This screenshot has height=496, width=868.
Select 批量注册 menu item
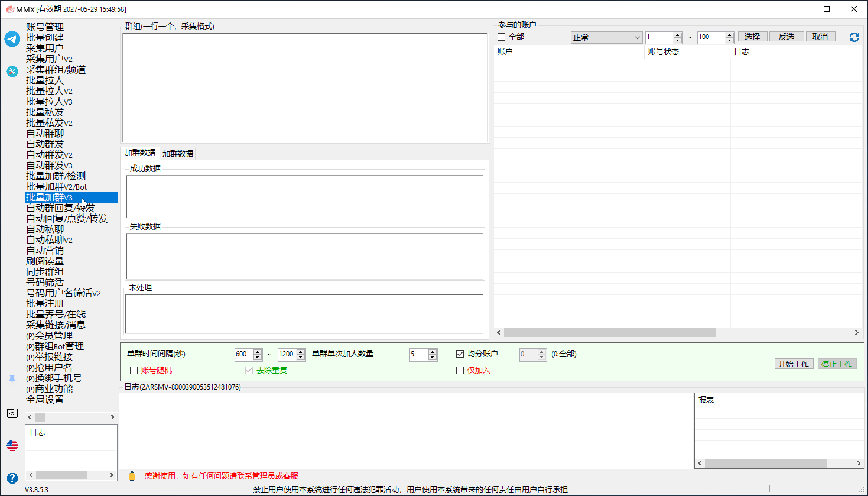pyautogui.click(x=45, y=303)
